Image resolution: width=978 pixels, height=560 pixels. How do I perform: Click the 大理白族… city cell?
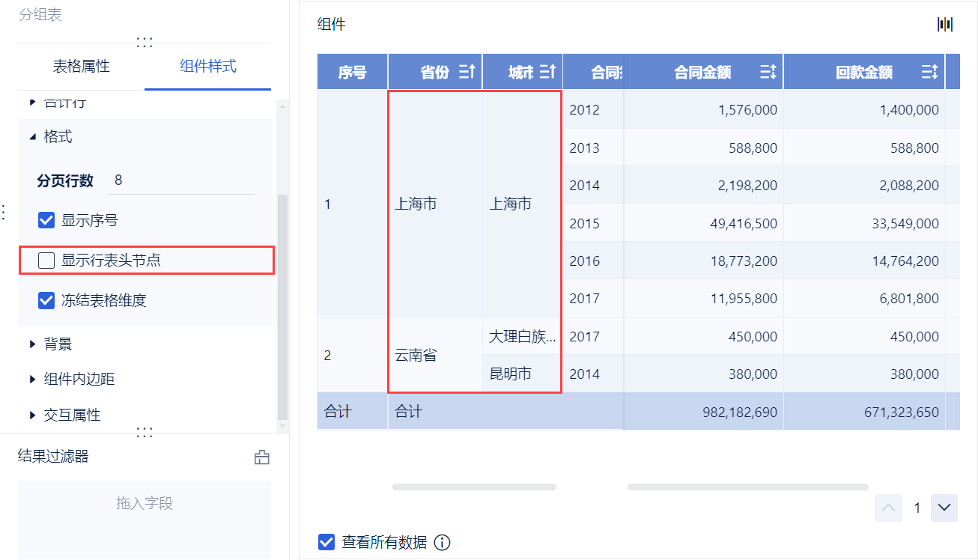coord(523,336)
